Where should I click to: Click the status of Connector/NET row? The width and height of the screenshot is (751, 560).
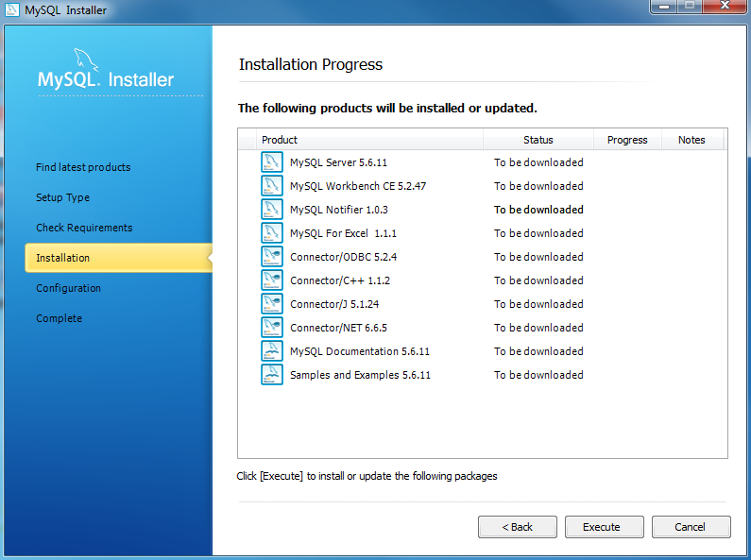538,328
